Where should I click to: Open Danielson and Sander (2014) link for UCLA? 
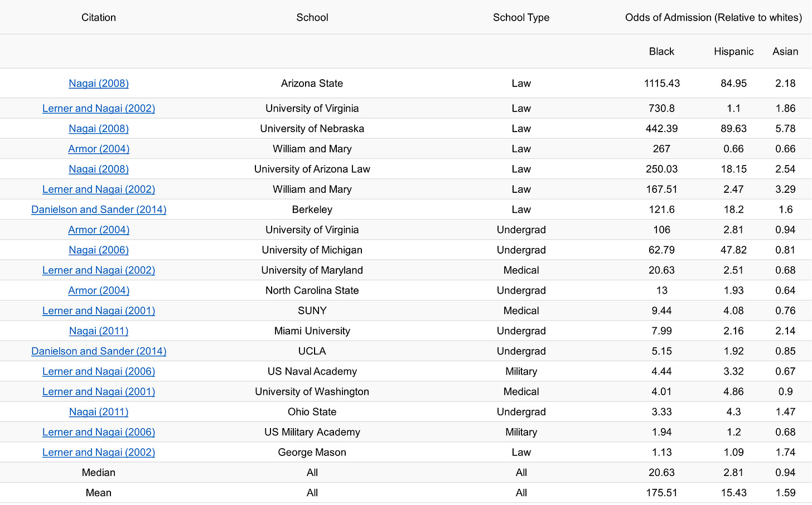99,351
